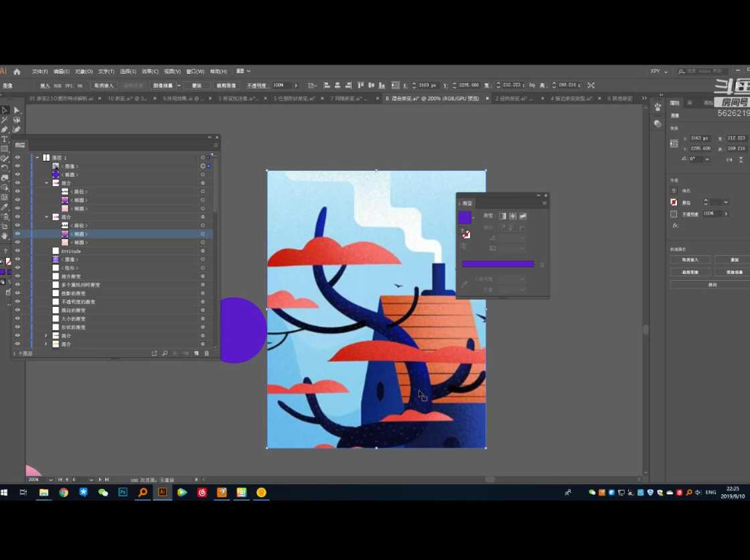Click the 取消嵌入 button in control bar
Viewport: 750px width, 560px height.
pyautogui.click(x=104, y=86)
